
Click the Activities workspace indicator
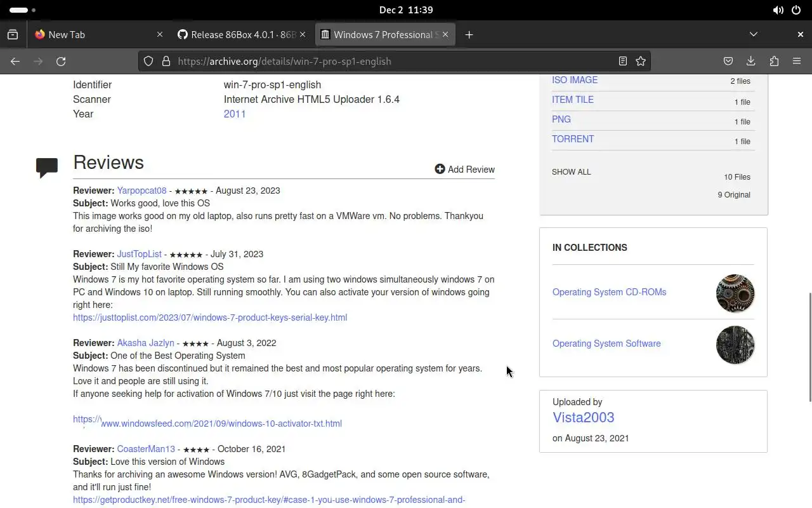tap(23, 10)
